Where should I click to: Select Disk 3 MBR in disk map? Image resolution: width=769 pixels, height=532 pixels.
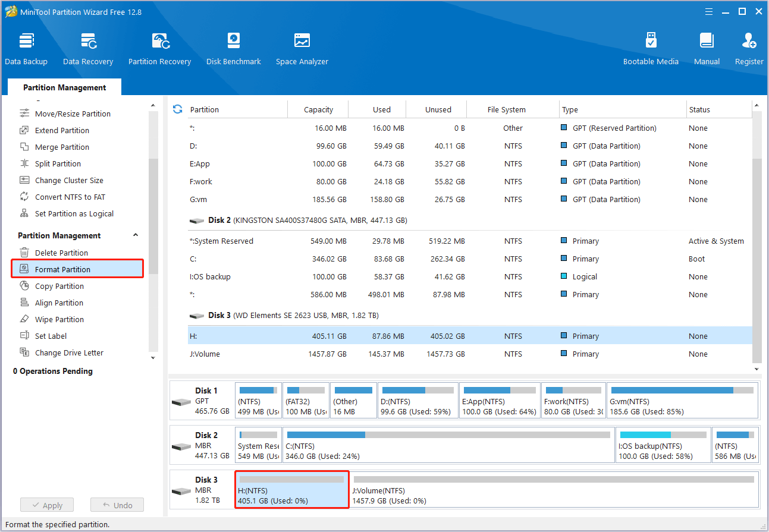click(x=202, y=490)
